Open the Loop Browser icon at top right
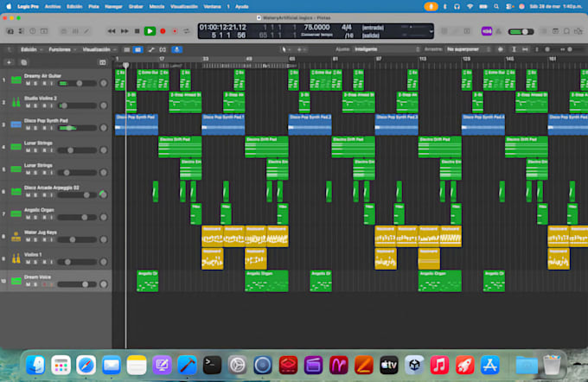The width and height of the screenshot is (588, 382). point(566,31)
